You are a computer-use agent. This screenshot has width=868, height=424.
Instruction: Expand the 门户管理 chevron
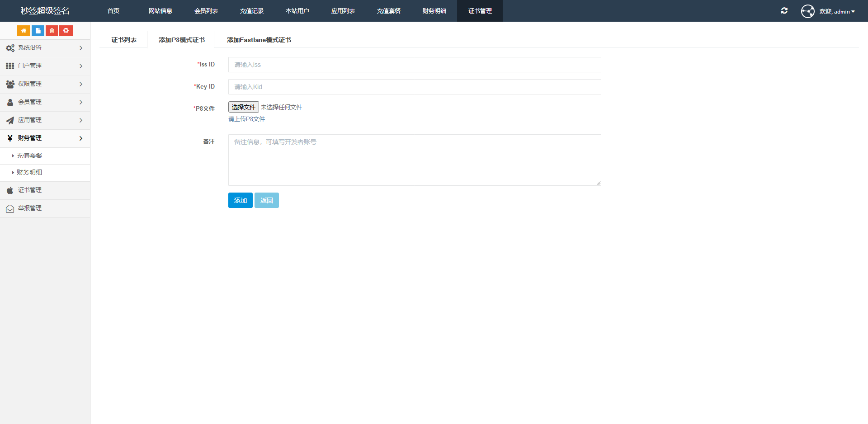(81, 66)
